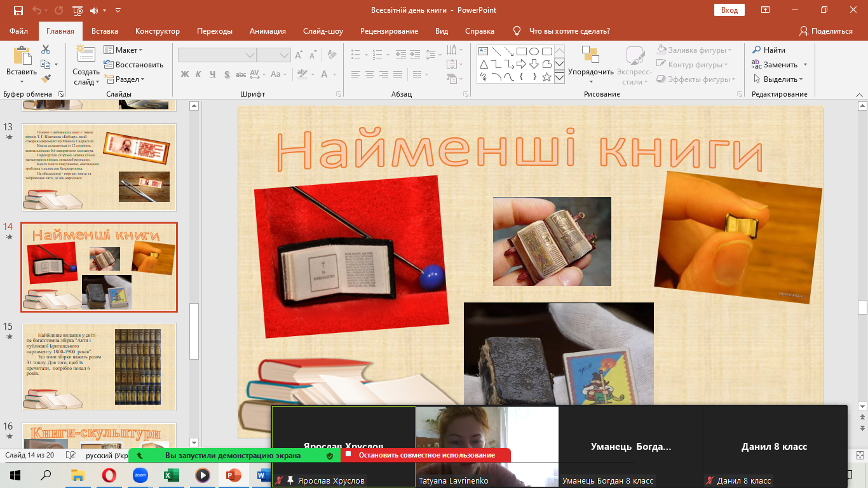
Task: Open the Customize Quick Access Toolbar dropdown
Action: click(118, 11)
